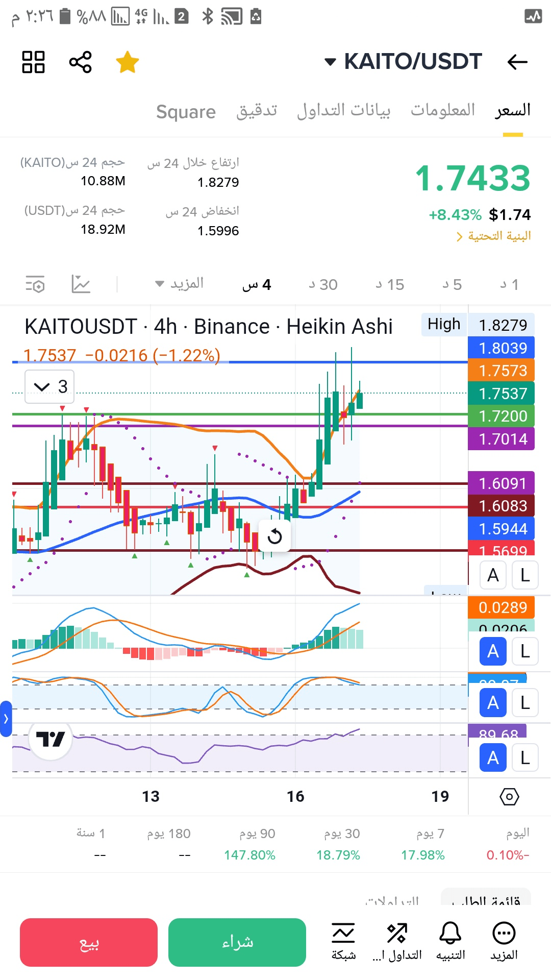
Task: Switch to the تدقيق tab
Action: [x=257, y=110]
